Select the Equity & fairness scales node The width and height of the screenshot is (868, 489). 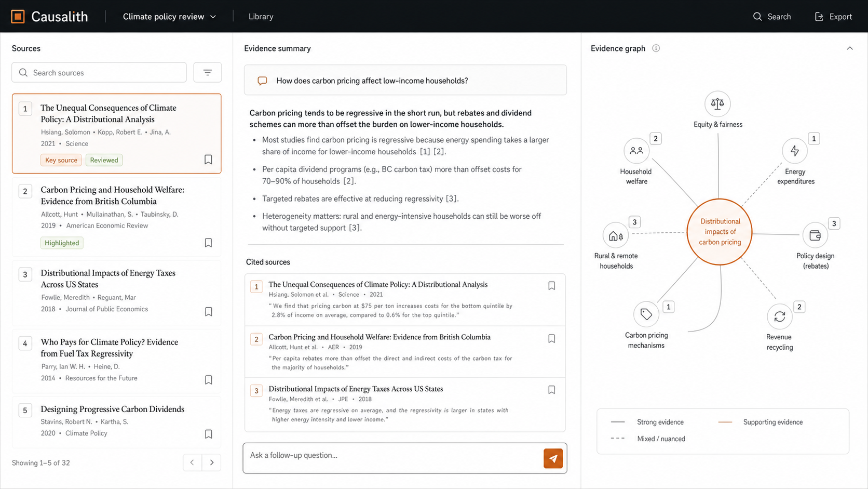(717, 104)
